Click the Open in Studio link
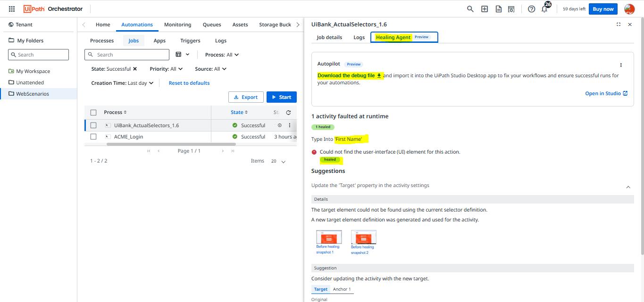The image size is (644, 302). click(606, 93)
